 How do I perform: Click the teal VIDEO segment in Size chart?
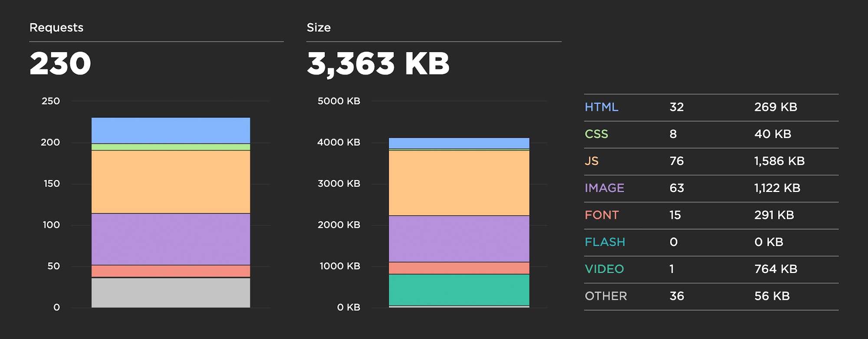tap(459, 290)
